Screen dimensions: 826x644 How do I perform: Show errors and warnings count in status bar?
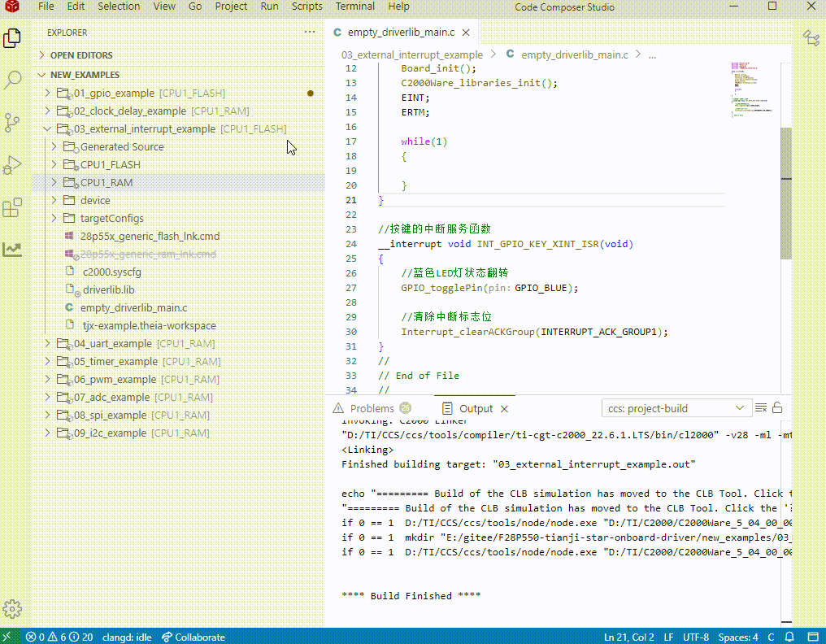click(x=59, y=637)
